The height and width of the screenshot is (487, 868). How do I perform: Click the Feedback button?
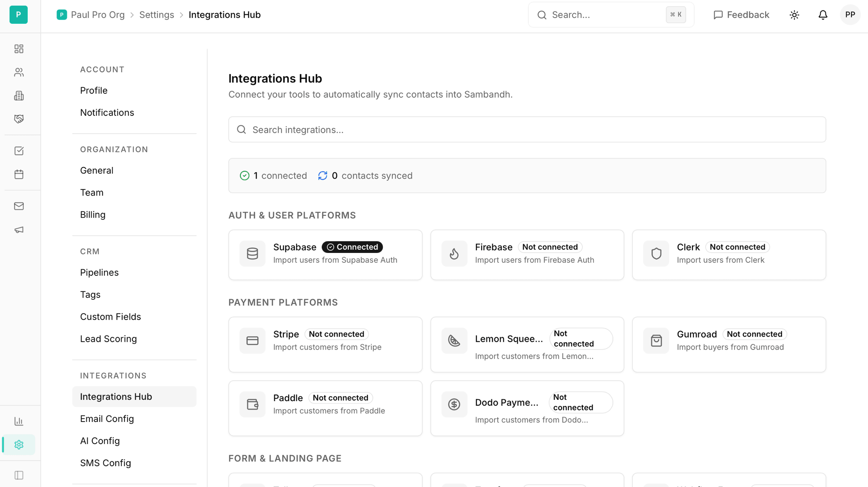[x=741, y=15]
